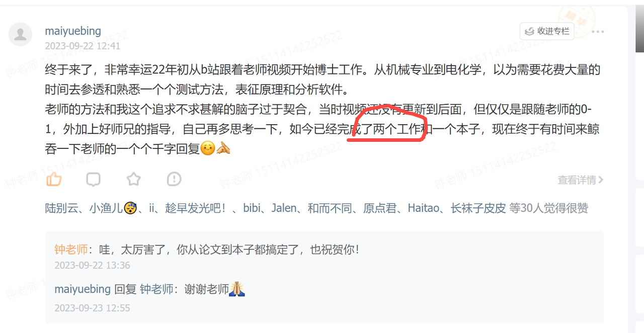Screen dimensions: 644x333
Task: Open maiyuebing username at post top
Action: point(73,31)
